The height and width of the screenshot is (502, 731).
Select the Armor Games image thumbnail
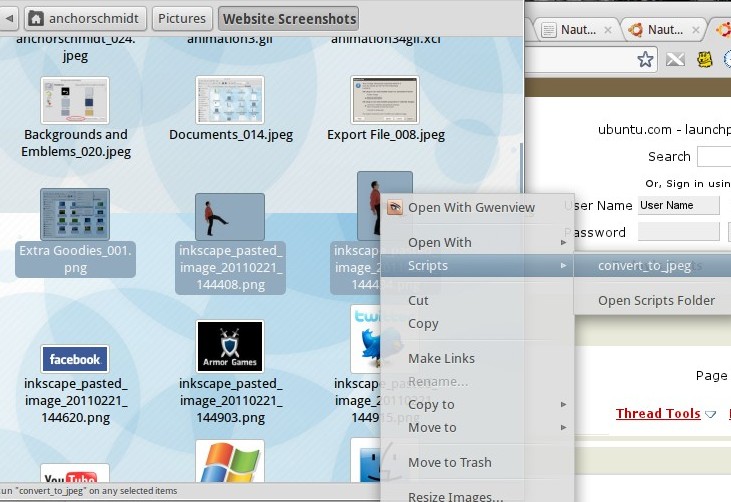[230, 346]
